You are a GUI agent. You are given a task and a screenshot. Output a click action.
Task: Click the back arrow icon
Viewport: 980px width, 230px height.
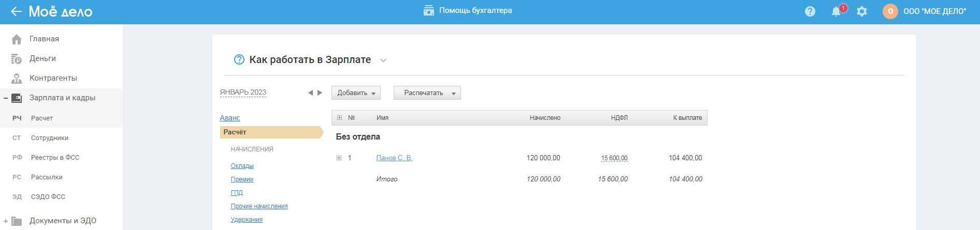click(x=16, y=11)
